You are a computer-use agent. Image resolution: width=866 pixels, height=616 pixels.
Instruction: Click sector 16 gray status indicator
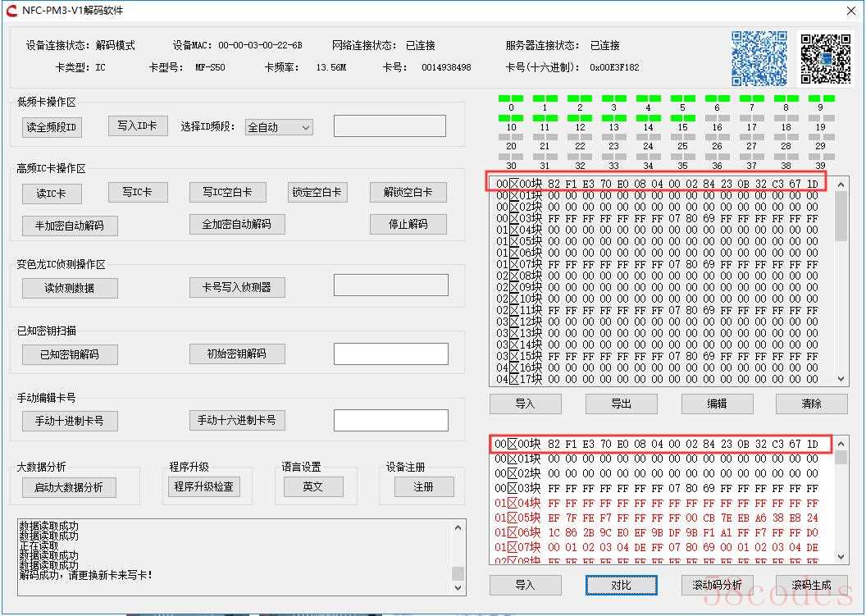(x=717, y=117)
